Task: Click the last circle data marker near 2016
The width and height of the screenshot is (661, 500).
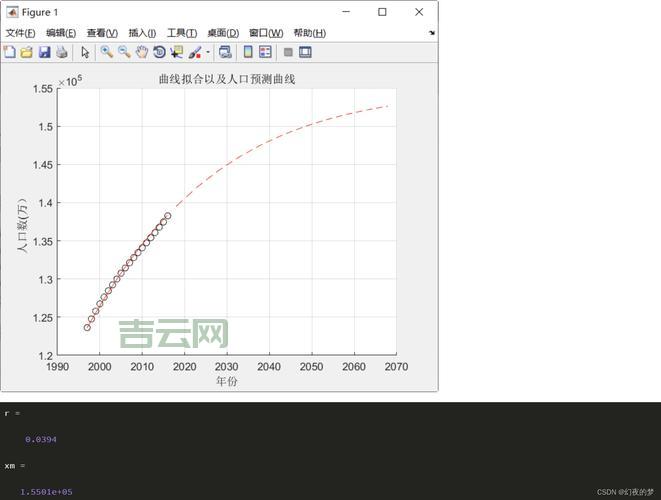Action: point(168,216)
